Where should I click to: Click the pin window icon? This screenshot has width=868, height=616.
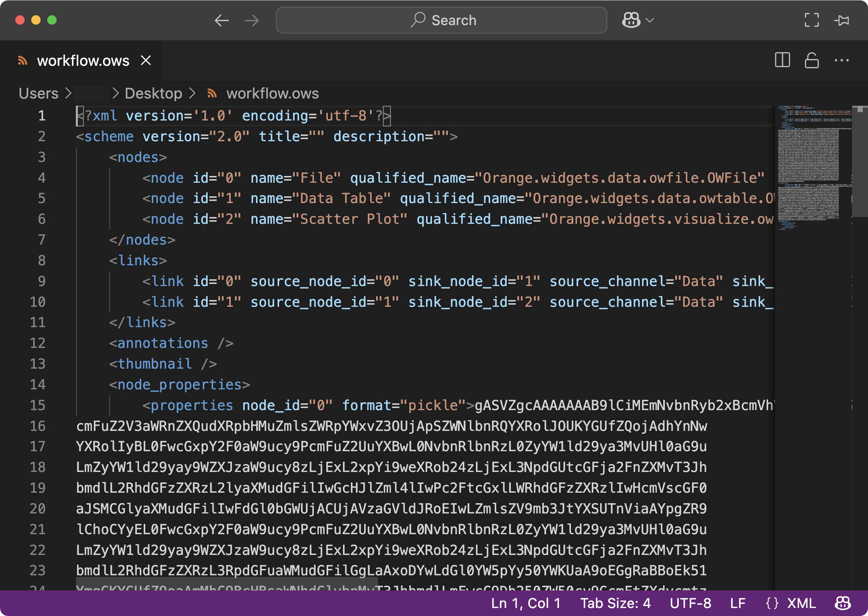pyautogui.click(x=842, y=20)
